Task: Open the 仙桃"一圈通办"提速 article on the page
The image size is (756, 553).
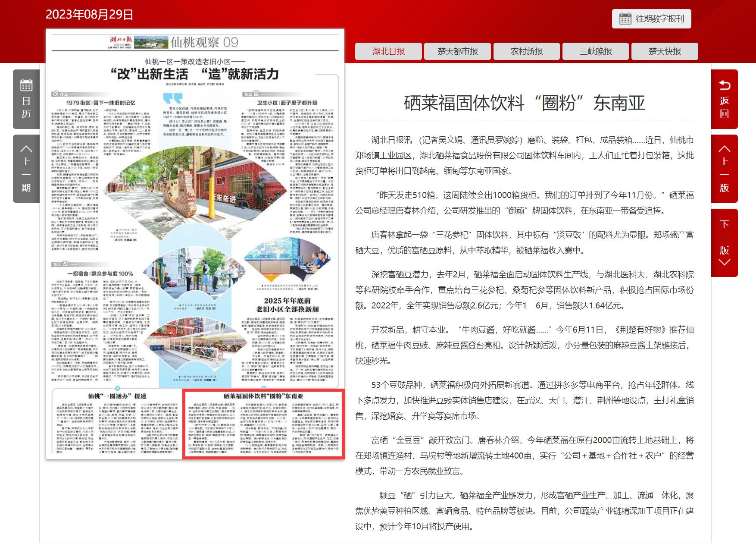Action: (x=117, y=424)
